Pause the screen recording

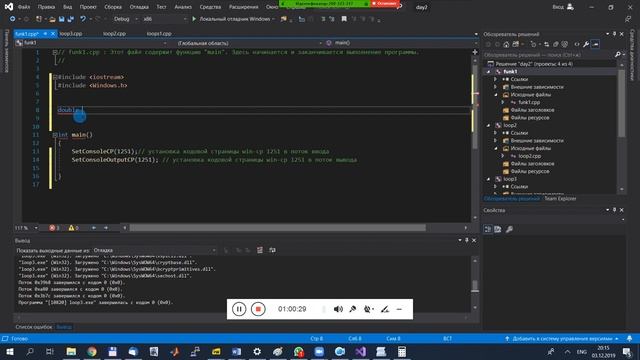click(239, 309)
